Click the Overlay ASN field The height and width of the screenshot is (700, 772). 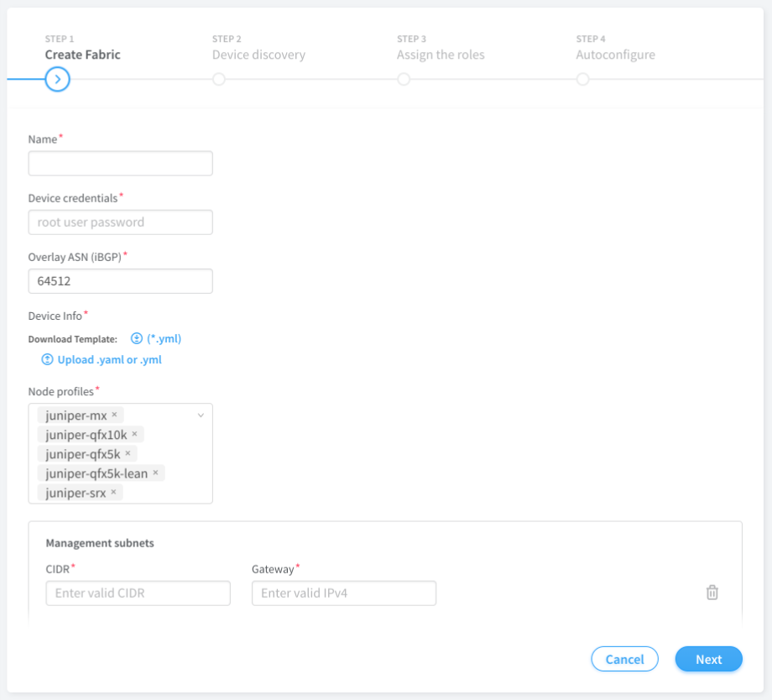[x=120, y=281]
